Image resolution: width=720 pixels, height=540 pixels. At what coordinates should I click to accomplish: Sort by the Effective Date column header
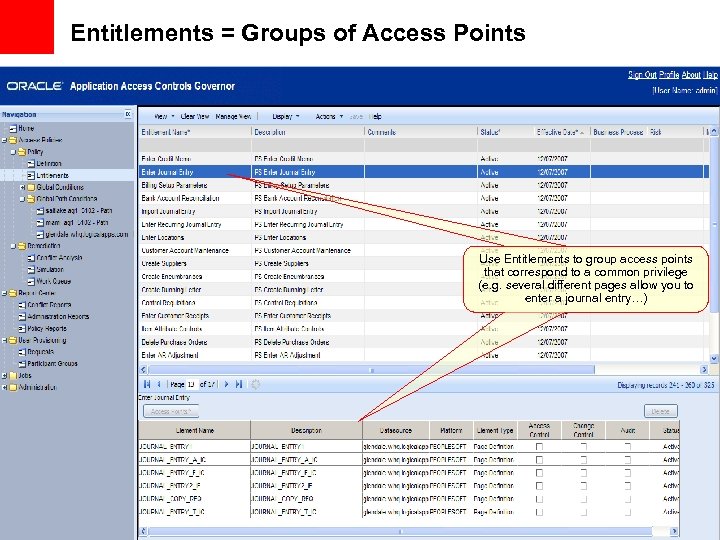(x=561, y=132)
